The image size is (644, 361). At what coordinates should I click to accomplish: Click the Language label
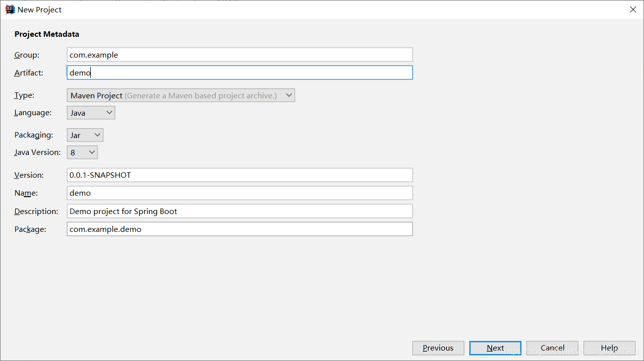pyautogui.click(x=33, y=113)
